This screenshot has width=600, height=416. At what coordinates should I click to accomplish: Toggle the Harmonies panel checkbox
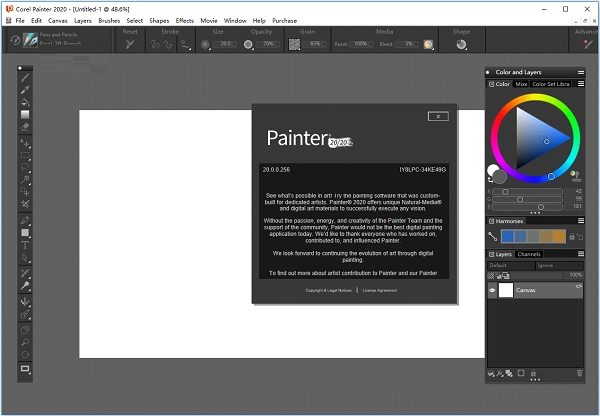click(492, 221)
